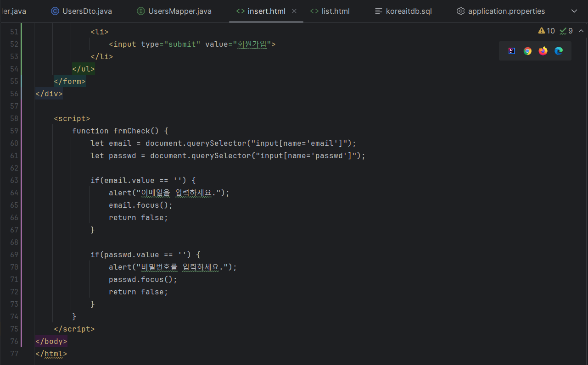This screenshot has height=365, width=588.
Task: Click the warnings count indicator showing 10
Action: click(546, 31)
